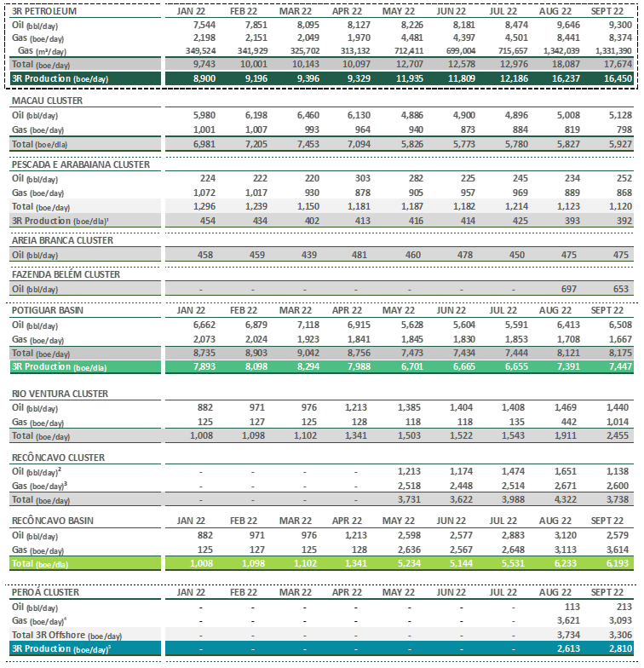Select the Recôncavo Cluster total value 4,322
This screenshot has height=668, width=644.
566,499
